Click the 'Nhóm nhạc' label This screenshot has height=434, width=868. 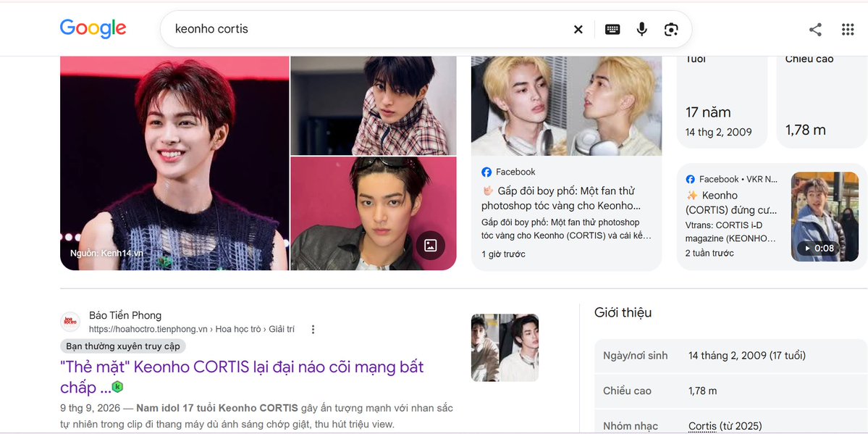[x=631, y=426]
